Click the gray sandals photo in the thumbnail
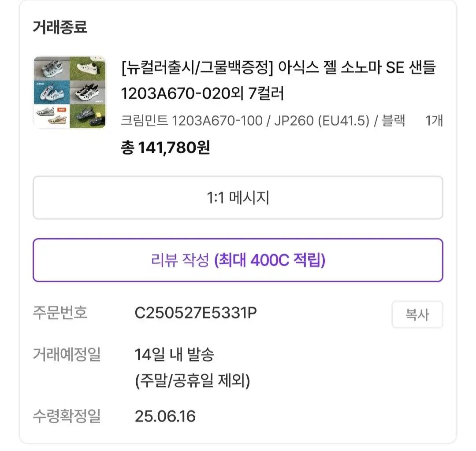The width and height of the screenshot is (476, 451). pos(52,68)
